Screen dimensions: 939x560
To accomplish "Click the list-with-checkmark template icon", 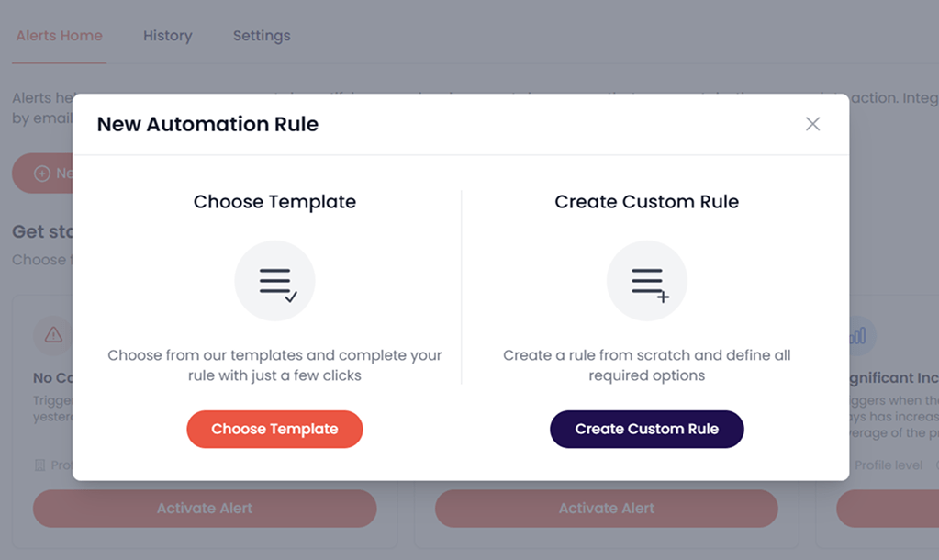I will (275, 281).
